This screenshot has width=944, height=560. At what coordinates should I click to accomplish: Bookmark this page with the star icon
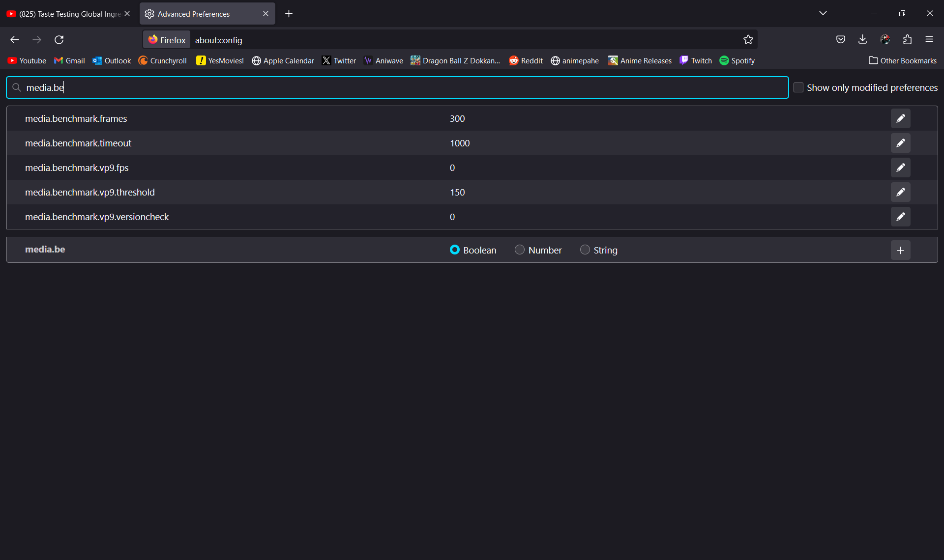[748, 40]
